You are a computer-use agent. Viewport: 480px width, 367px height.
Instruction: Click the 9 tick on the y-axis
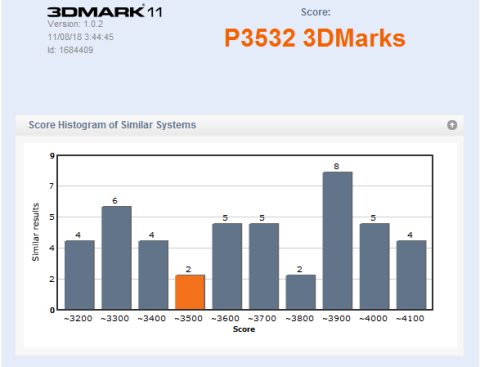[x=52, y=156]
